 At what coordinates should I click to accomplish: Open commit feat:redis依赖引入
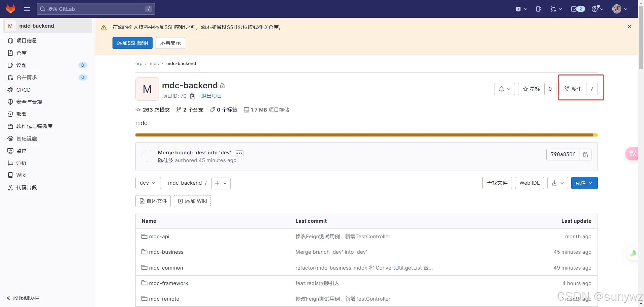click(317, 283)
